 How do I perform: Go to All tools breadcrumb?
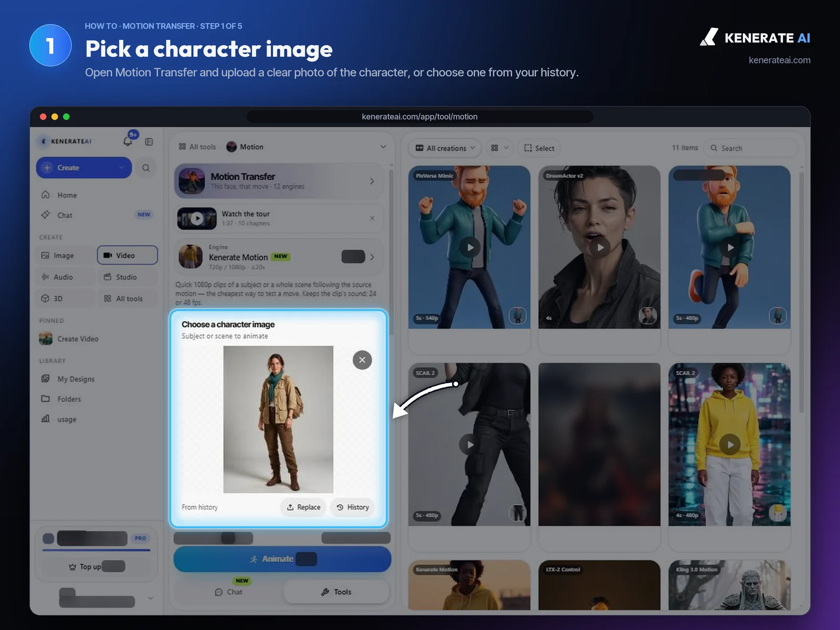197,146
